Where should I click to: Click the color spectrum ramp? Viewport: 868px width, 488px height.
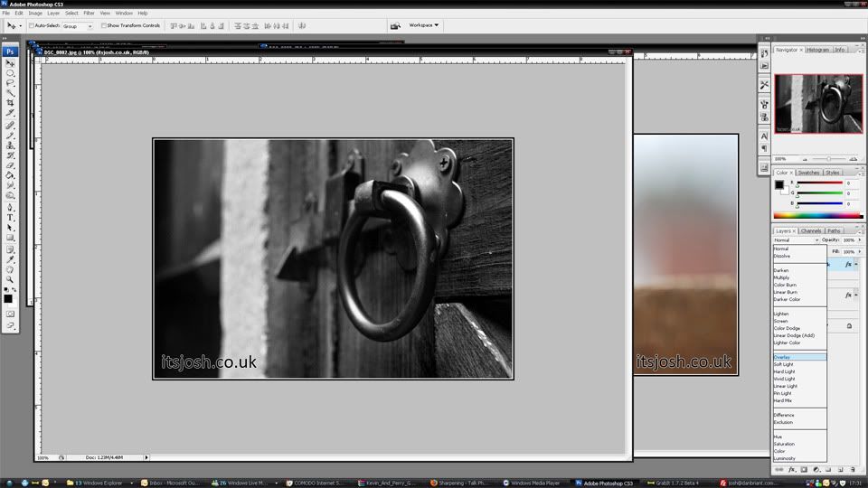point(818,216)
